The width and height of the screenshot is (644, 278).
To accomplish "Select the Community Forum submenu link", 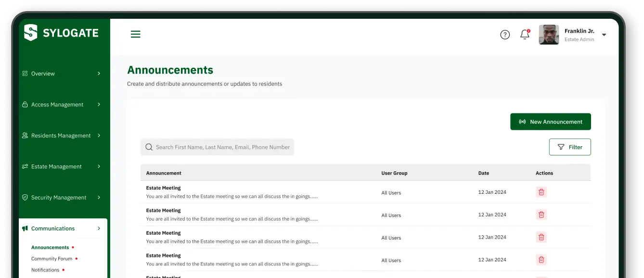I will click(x=52, y=259).
